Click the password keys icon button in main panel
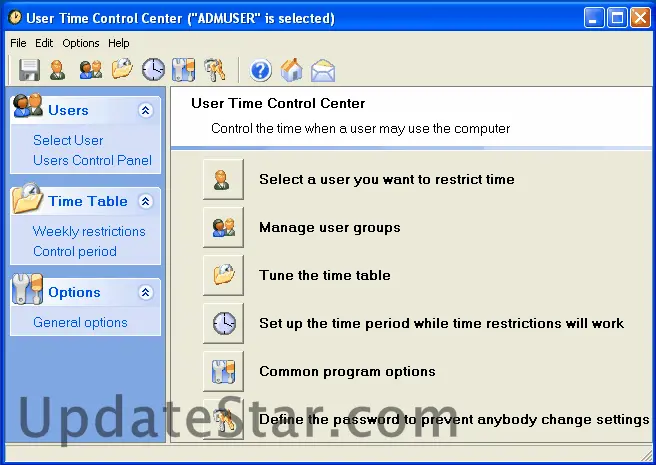This screenshot has height=465, width=656. coord(223,419)
